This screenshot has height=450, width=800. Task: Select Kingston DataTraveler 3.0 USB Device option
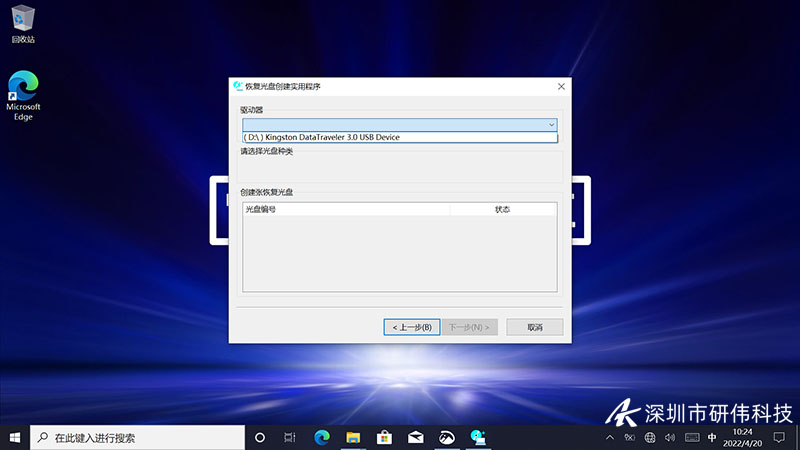point(399,137)
